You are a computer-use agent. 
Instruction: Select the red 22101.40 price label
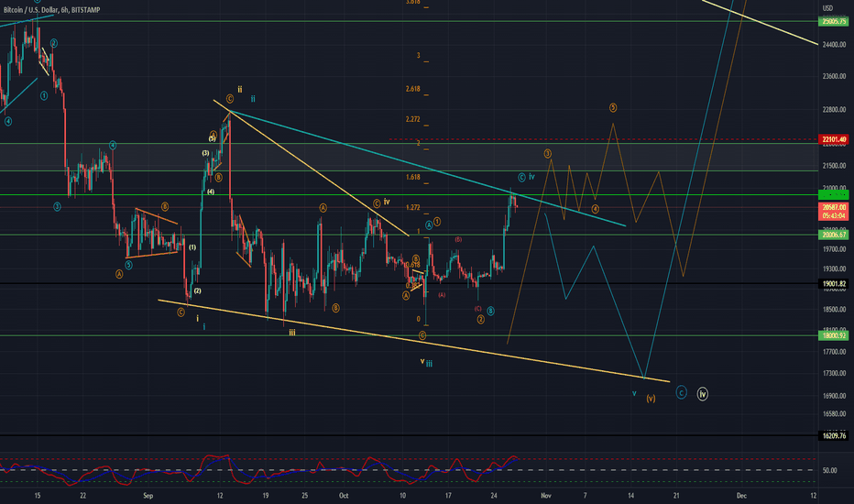tap(834, 139)
